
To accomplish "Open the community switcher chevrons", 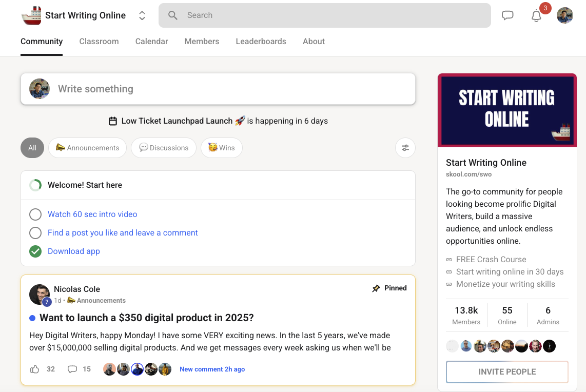I will (x=142, y=15).
